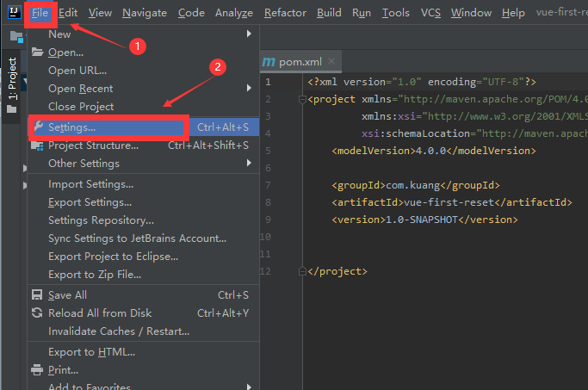Choose Open... from the File menu
Viewport: 588px width, 390px height.
click(x=143, y=53)
